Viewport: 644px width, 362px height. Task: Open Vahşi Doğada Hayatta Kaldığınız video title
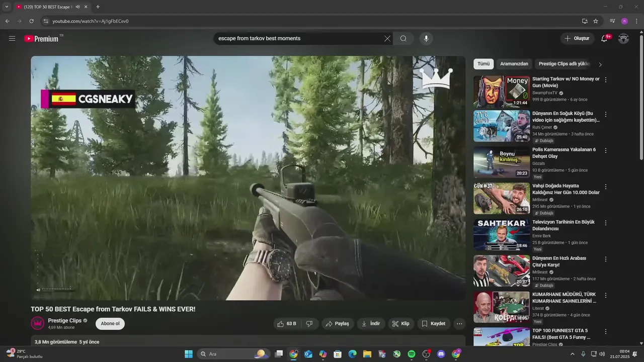coord(566,189)
